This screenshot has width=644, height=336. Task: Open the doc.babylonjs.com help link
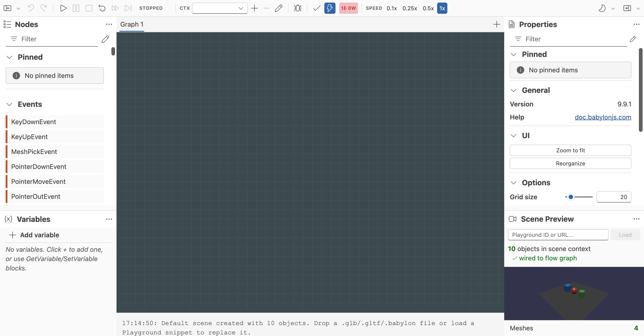pos(603,117)
